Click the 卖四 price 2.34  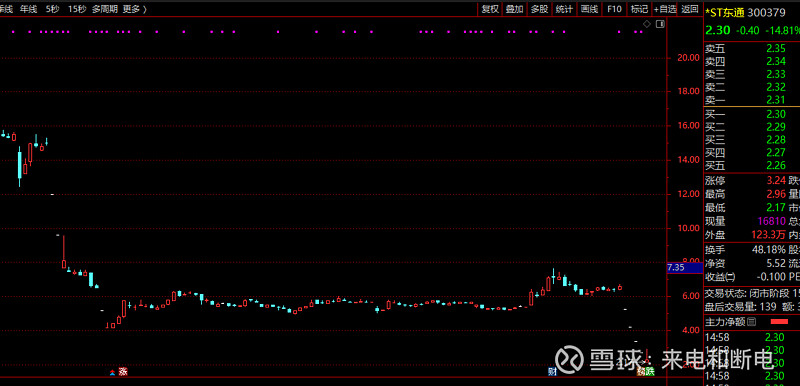(x=776, y=61)
